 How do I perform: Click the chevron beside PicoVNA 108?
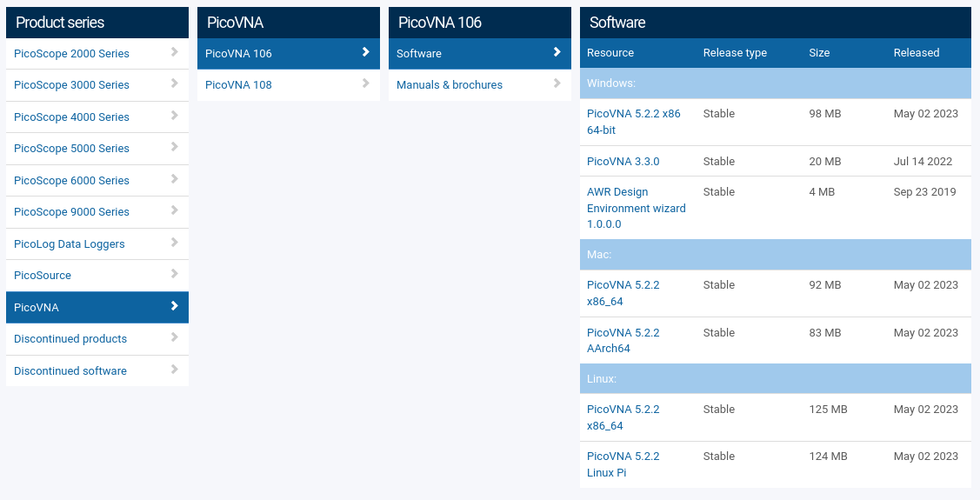click(x=365, y=83)
